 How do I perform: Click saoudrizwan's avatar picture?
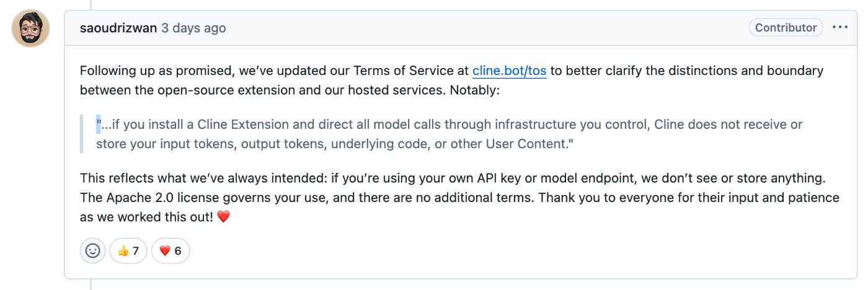click(30, 28)
